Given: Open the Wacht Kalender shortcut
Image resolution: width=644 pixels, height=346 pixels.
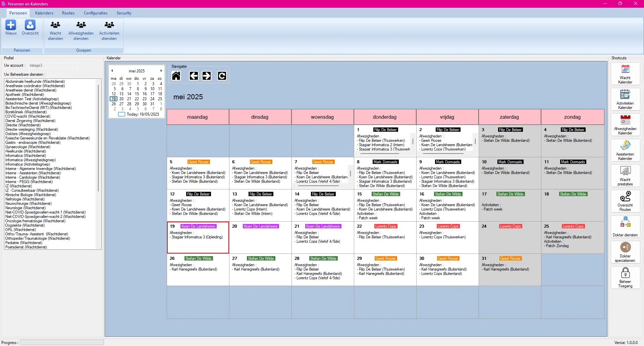Looking at the screenshot, I should 625,74.
